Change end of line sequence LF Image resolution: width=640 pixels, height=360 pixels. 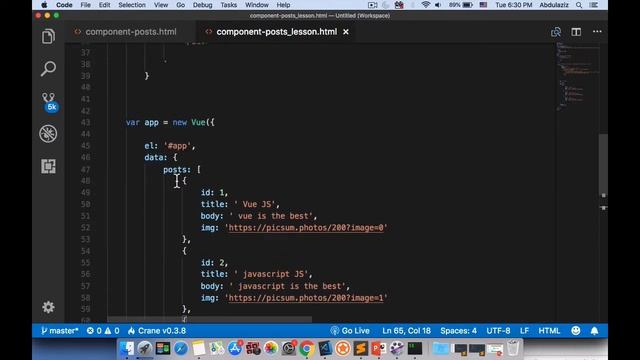[524, 331]
